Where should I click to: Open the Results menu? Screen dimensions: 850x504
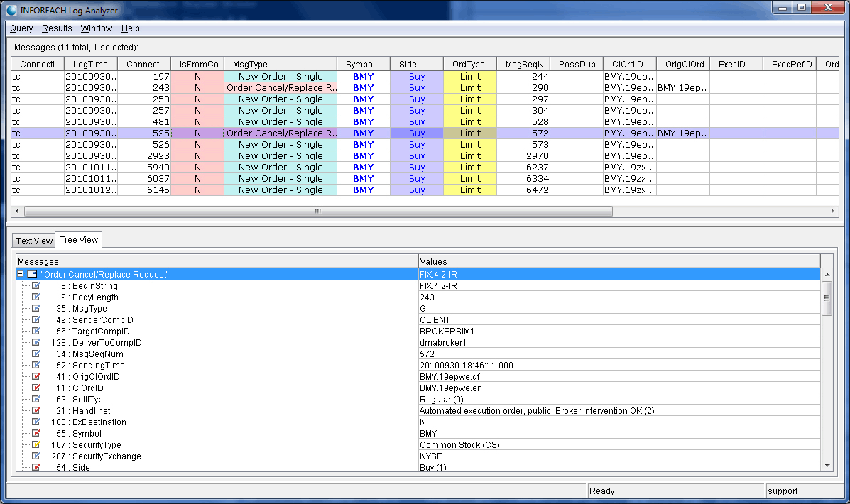pos(57,28)
